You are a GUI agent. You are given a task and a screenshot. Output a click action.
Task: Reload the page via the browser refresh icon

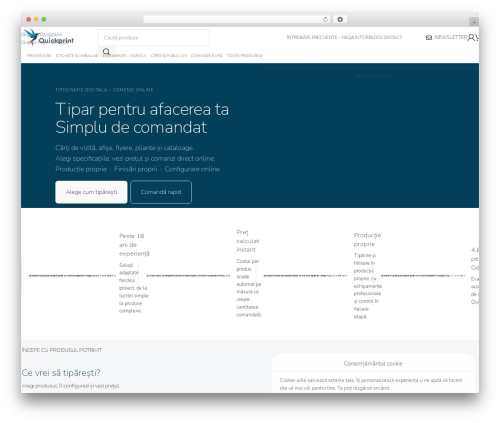coord(325,19)
